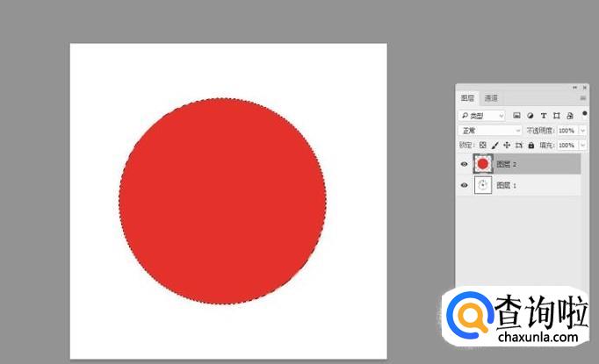Switch to the 图层 tab
Screen dimensions: 599x364
click(x=467, y=98)
